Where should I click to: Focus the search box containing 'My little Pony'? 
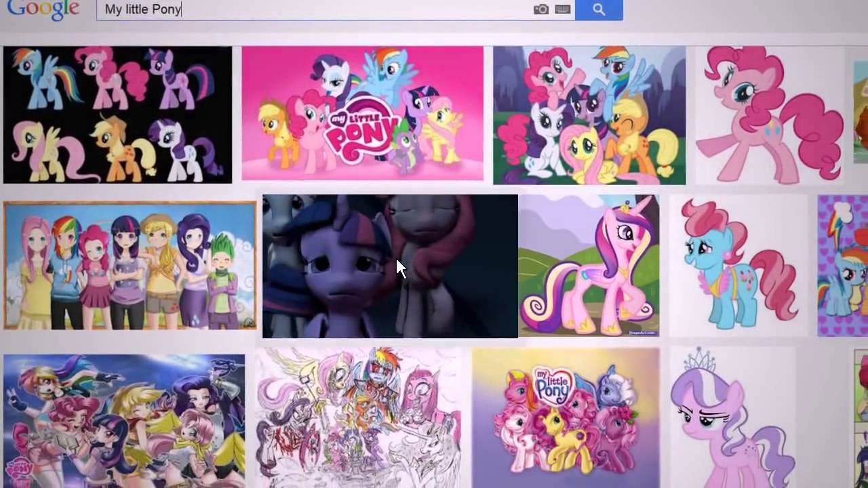(312, 9)
